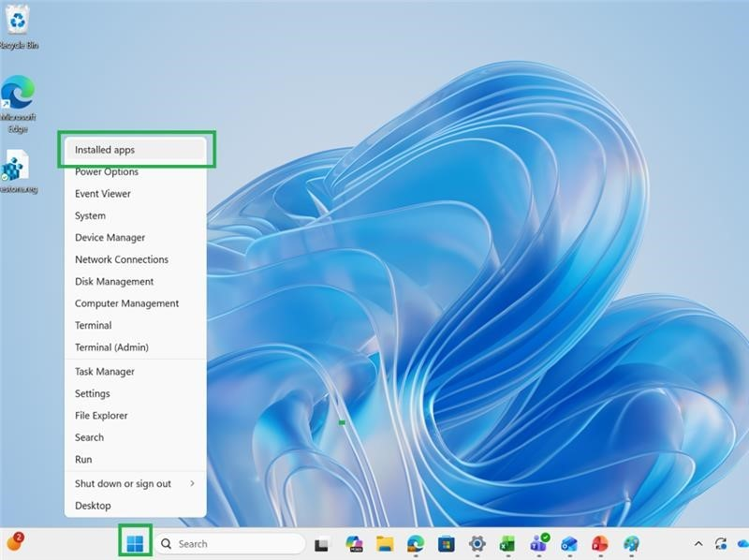Open Microsoft Edge from the taskbar
Viewport: 749px width, 560px height.
pos(416,544)
